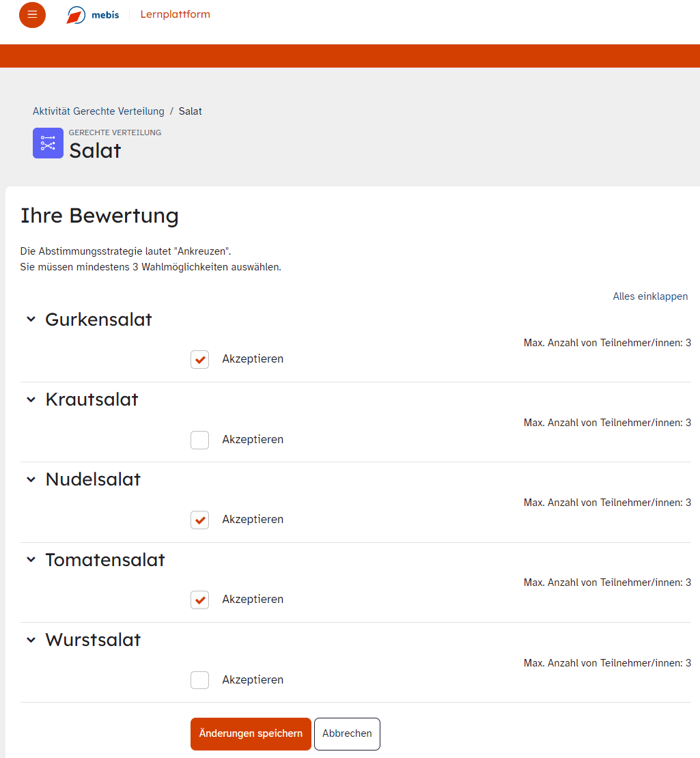
Task: Open Aktivität Gerechte Verteilung breadcrumb
Action: (x=98, y=111)
